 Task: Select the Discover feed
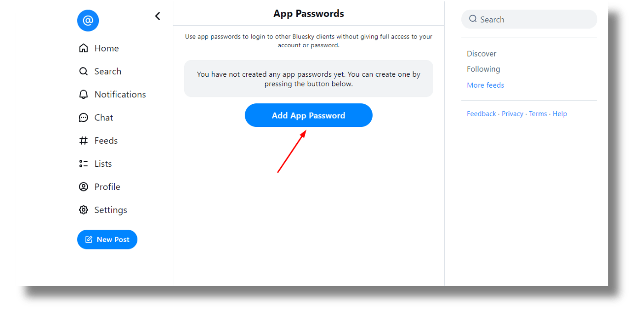click(482, 54)
